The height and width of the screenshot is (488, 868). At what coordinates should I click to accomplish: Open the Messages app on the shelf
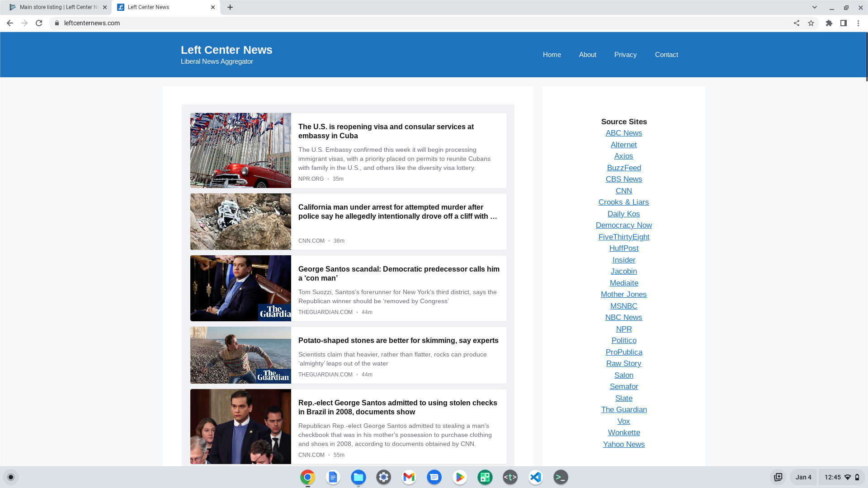click(x=434, y=477)
